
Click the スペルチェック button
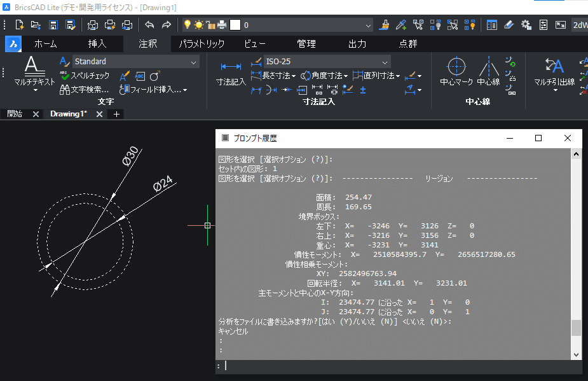pos(85,76)
